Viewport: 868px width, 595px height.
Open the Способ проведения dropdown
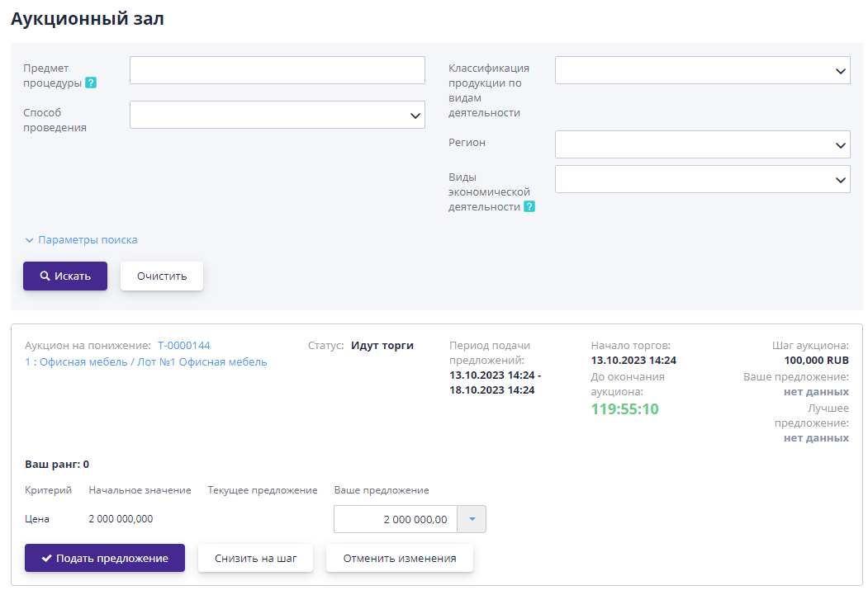277,115
